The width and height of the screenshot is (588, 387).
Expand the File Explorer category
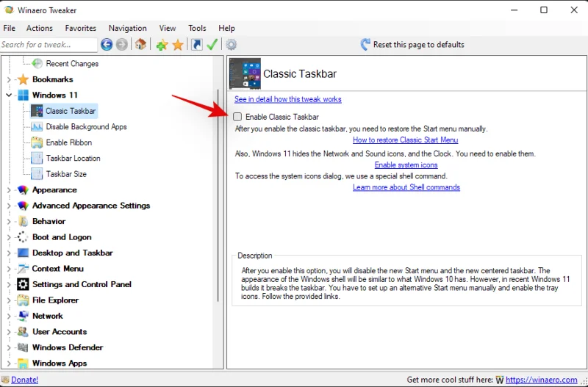[9, 300]
